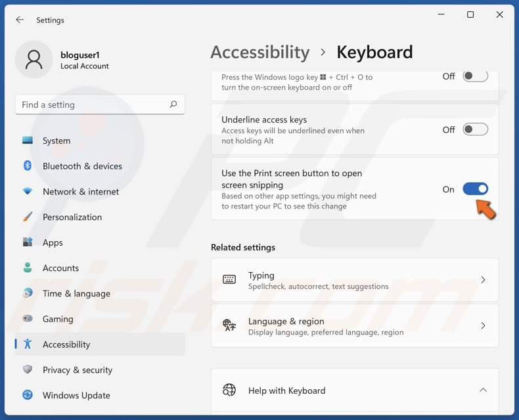Open Privacy & security page

[x=100, y=369]
